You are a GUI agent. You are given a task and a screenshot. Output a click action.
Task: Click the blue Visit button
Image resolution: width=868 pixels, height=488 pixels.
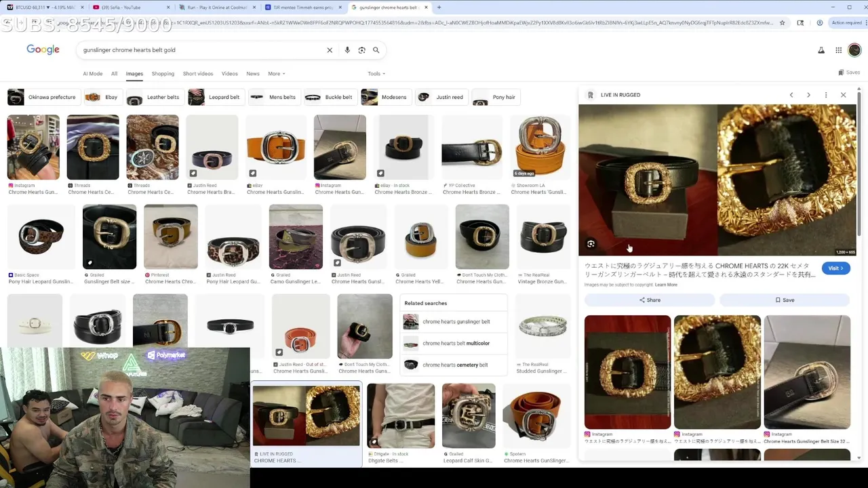pos(835,268)
